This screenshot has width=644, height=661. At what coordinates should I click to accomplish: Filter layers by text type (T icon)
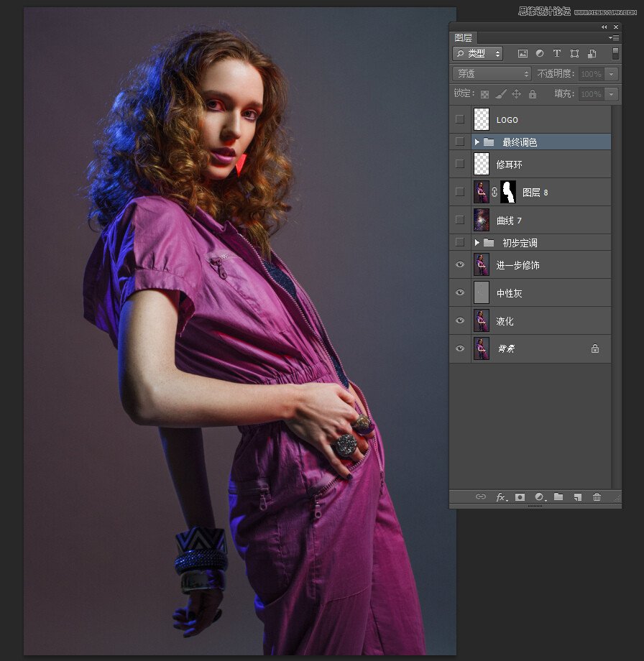[x=556, y=54]
